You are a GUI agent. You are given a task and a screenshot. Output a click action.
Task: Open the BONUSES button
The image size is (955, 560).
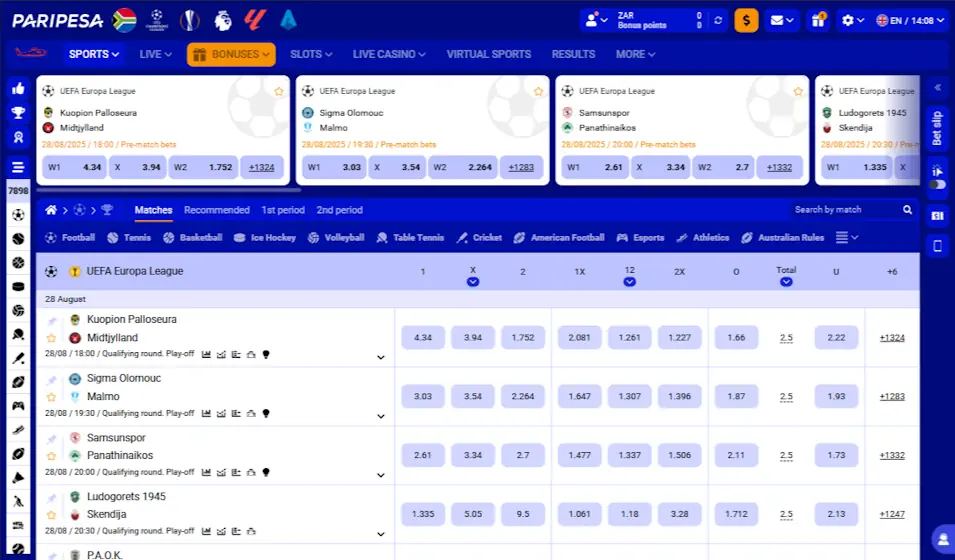coord(231,54)
